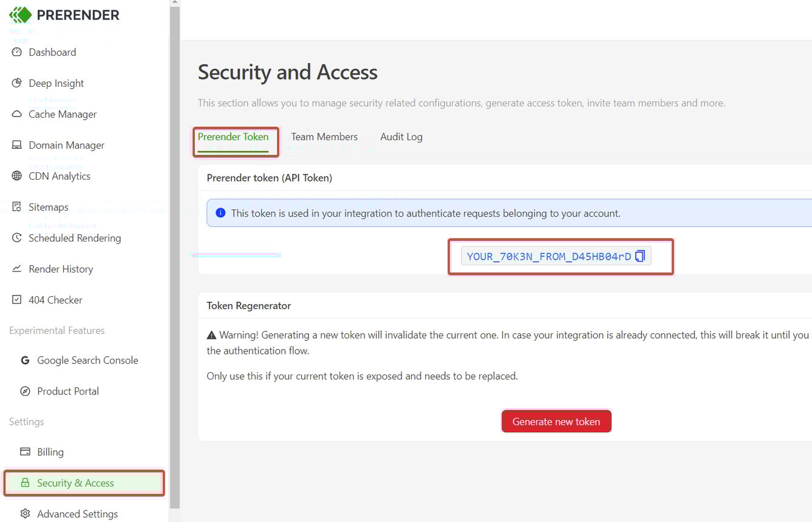View the Render History
The height and width of the screenshot is (522, 812).
61,269
